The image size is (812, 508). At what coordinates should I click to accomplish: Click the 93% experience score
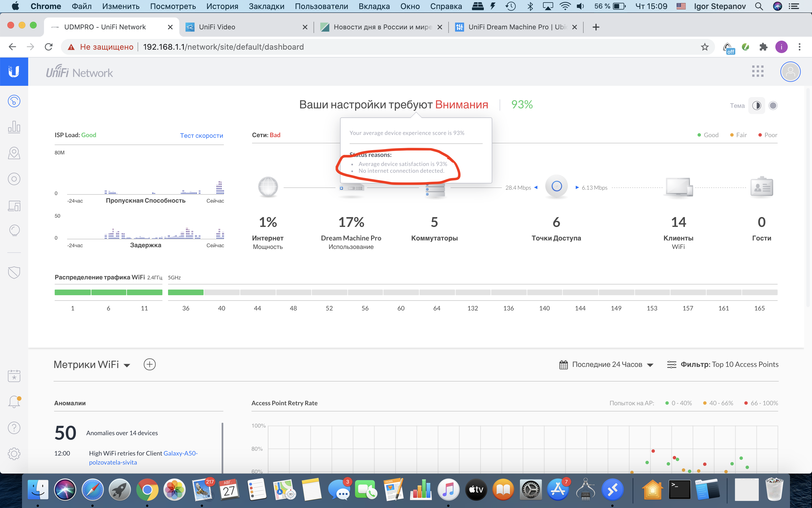(x=522, y=104)
